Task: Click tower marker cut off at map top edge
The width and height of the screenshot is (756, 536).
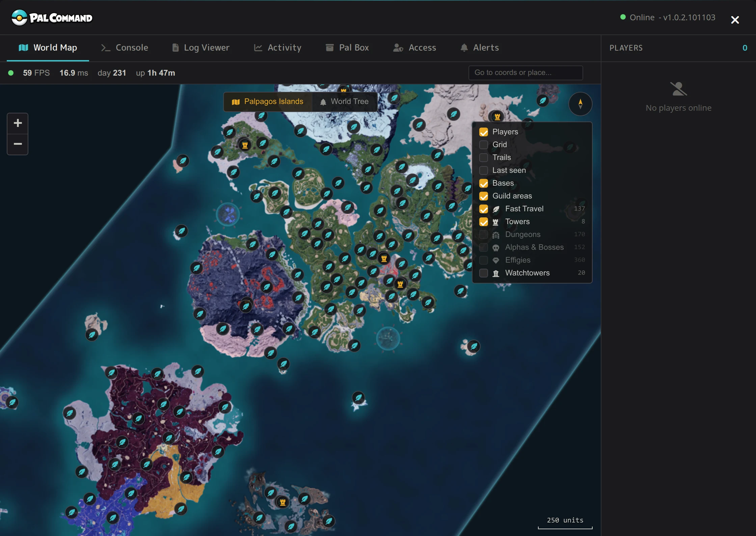Action: pos(344,90)
